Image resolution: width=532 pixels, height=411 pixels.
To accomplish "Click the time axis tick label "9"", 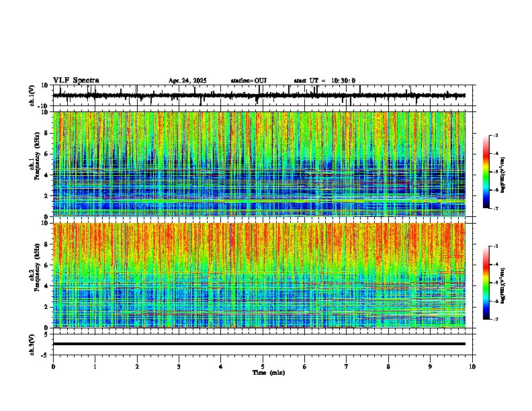I will click(x=430, y=367).
